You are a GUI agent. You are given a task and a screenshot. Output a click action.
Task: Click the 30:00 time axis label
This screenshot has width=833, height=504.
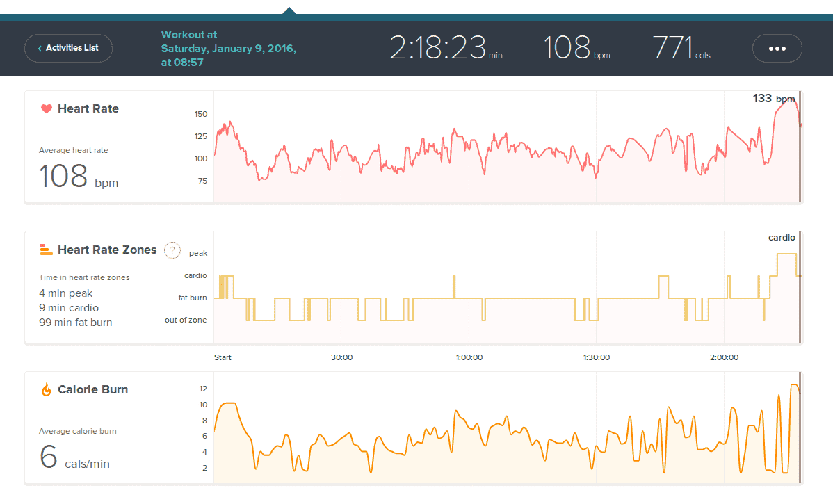[341, 357]
